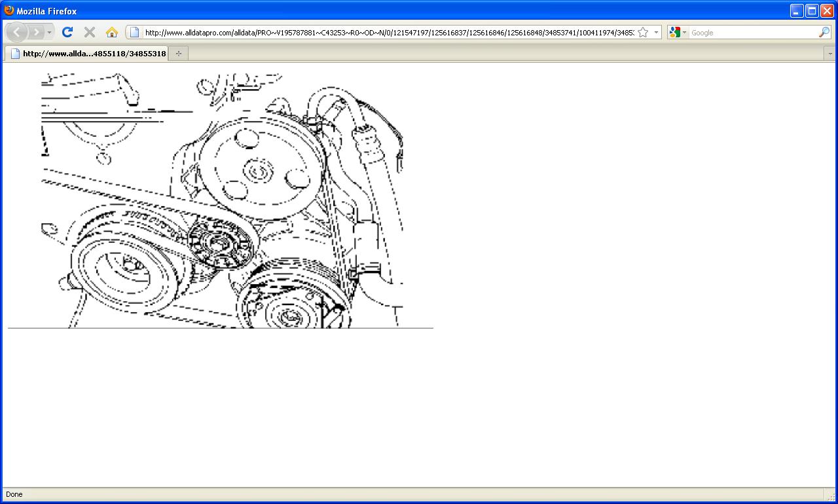Reload the current page
This screenshot has width=838, height=504.
[x=67, y=32]
